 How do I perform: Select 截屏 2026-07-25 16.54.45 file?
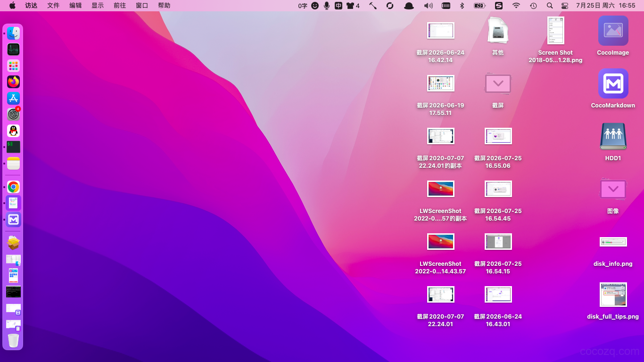[x=498, y=189]
